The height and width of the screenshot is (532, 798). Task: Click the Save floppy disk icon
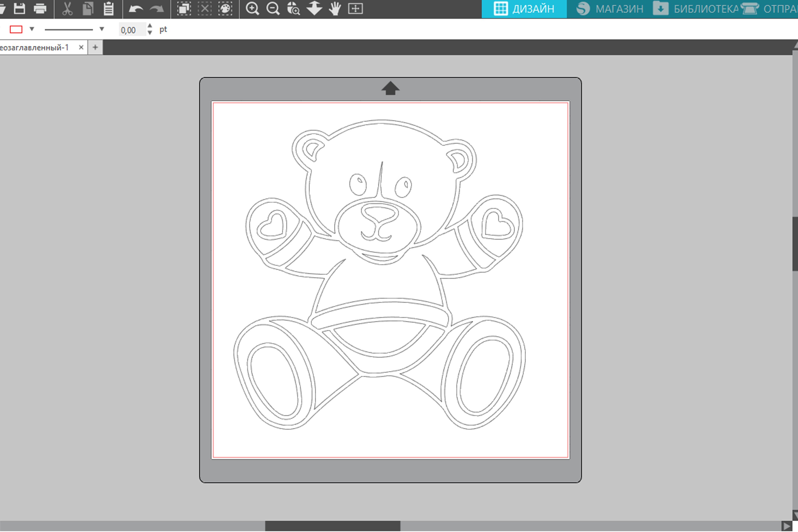pos(19,9)
